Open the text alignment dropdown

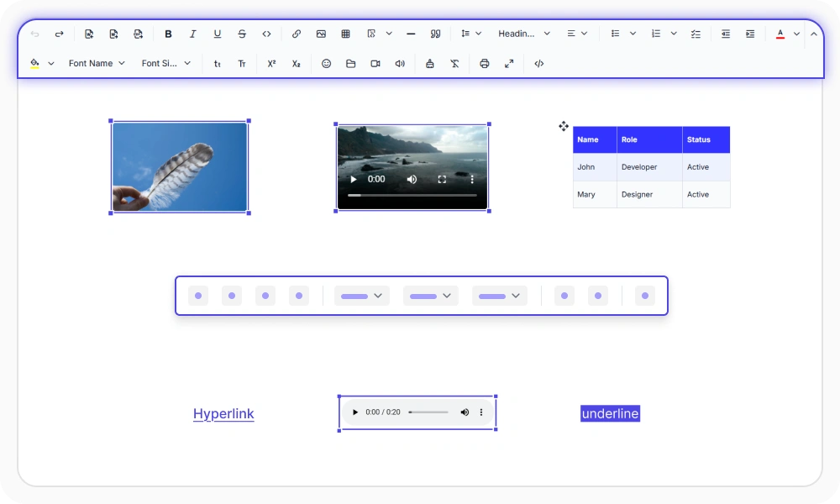[x=578, y=34]
